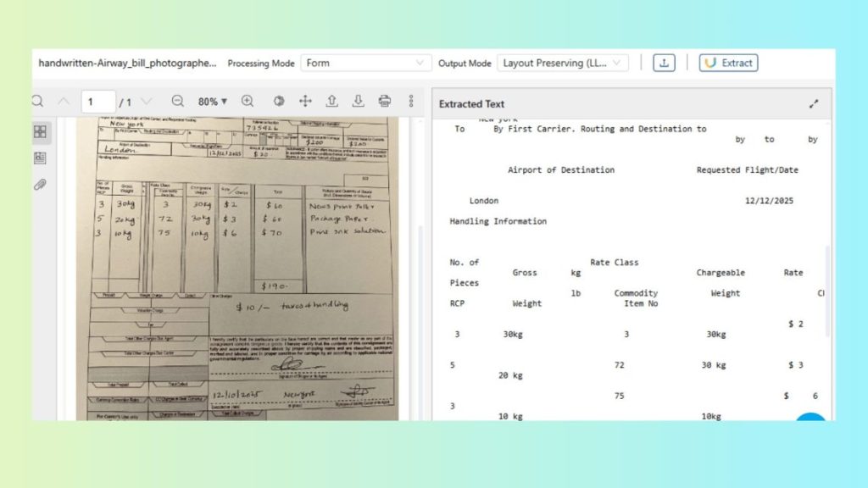The image size is (868, 488).
Task: Expand the Extracted Text panel fullscreen
Action: click(x=814, y=104)
